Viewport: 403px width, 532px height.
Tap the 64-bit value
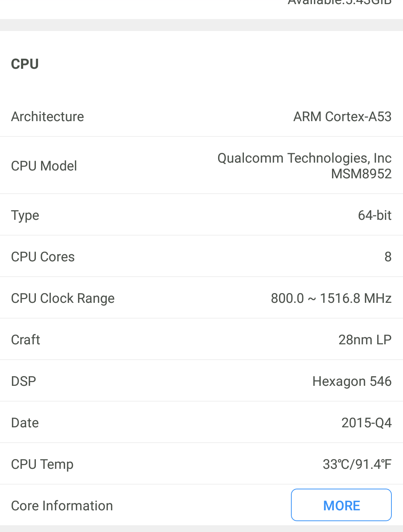(375, 215)
